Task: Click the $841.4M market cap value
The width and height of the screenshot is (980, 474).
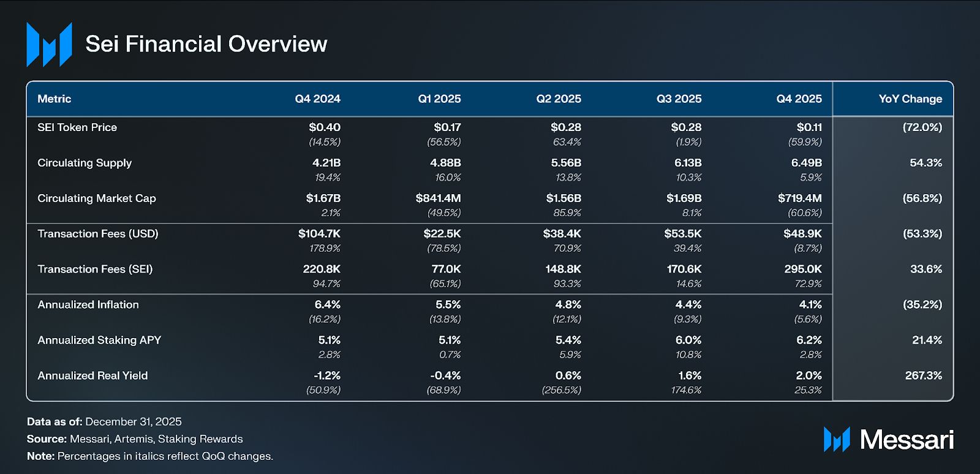Action: [x=439, y=198]
